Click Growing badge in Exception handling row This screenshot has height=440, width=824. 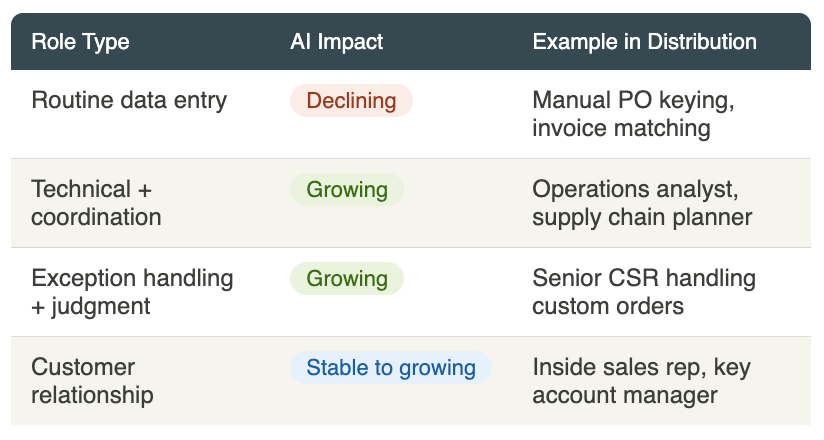[x=347, y=279]
